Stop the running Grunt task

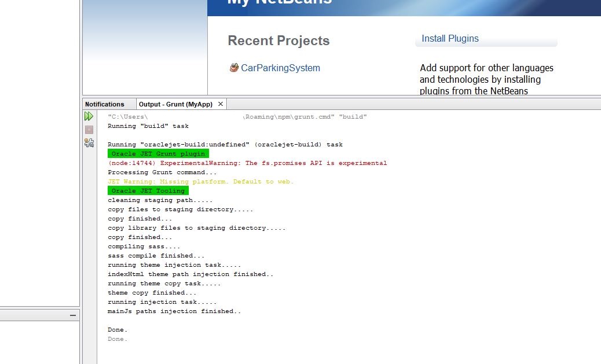(89, 130)
